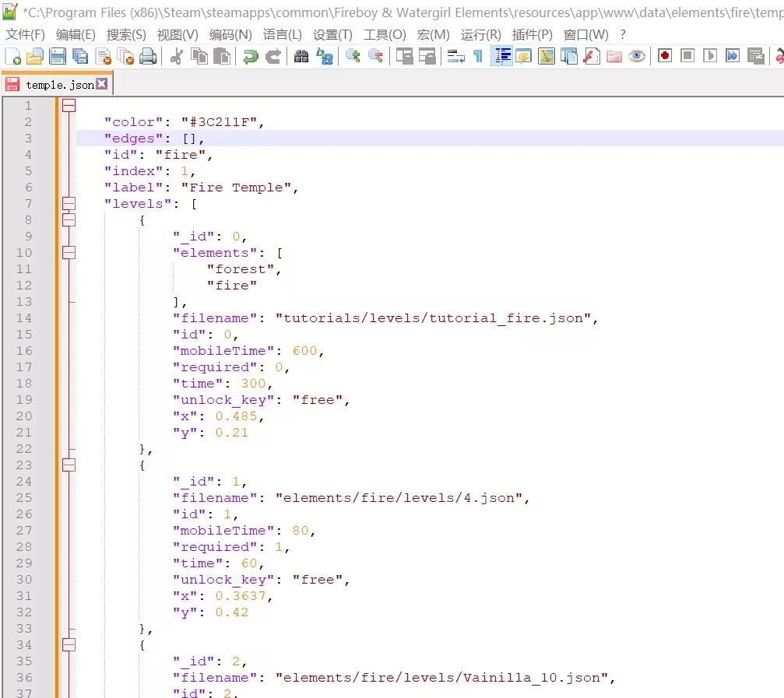Image resolution: width=784 pixels, height=698 pixels.
Task: Click the "#3C211F" color value
Action: pos(219,122)
